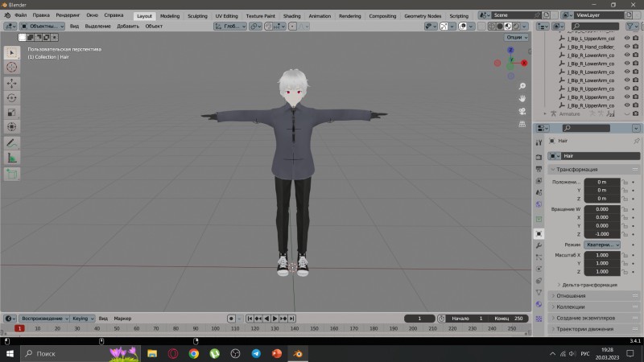Jump to the end frame

point(291,319)
